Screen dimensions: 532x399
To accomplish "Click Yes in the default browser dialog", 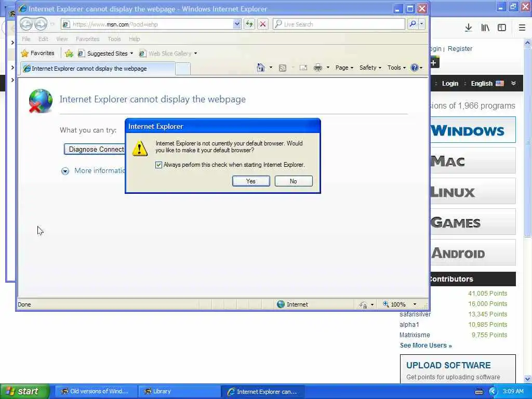I will [251, 181].
